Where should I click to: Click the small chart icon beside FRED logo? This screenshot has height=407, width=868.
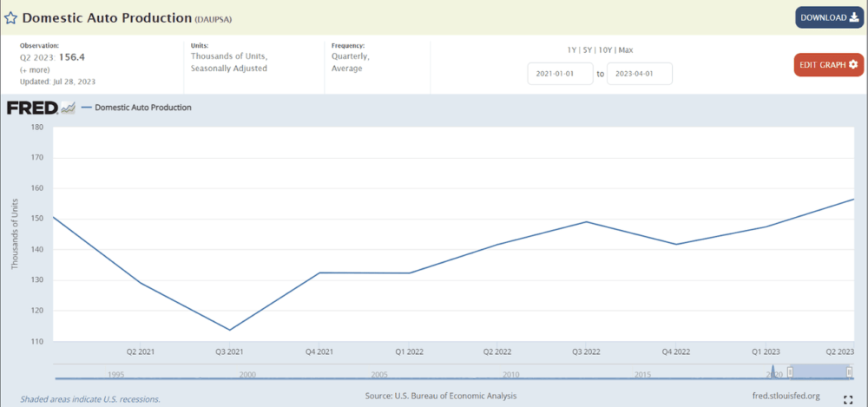pyautogui.click(x=68, y=108)
